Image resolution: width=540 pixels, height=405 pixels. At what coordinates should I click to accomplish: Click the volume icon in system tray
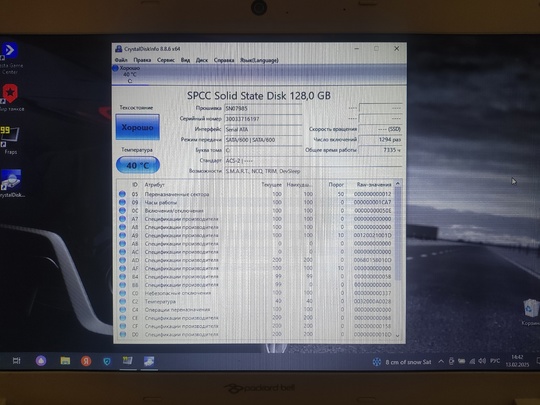tap(482, 361)
